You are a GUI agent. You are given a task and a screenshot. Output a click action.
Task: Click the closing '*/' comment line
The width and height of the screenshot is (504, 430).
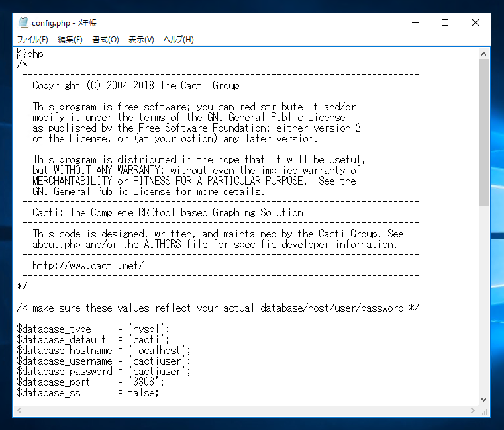coord(22,286)
